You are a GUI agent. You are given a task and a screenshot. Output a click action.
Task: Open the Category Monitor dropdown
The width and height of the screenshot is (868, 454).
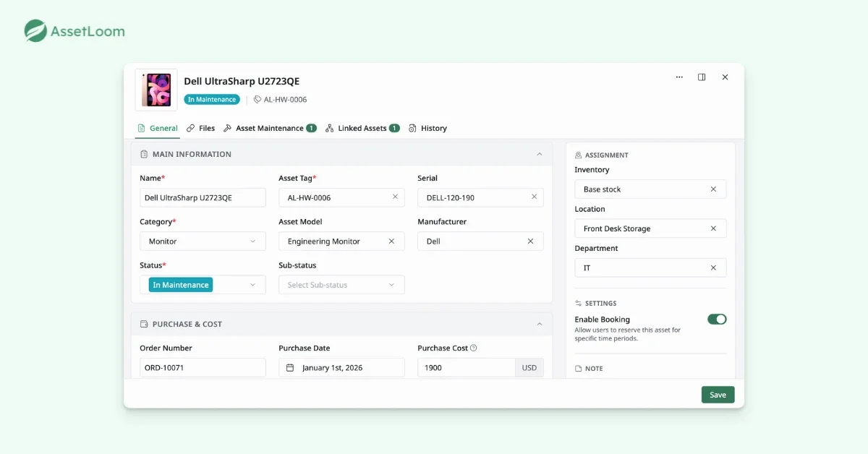(203, 241)
